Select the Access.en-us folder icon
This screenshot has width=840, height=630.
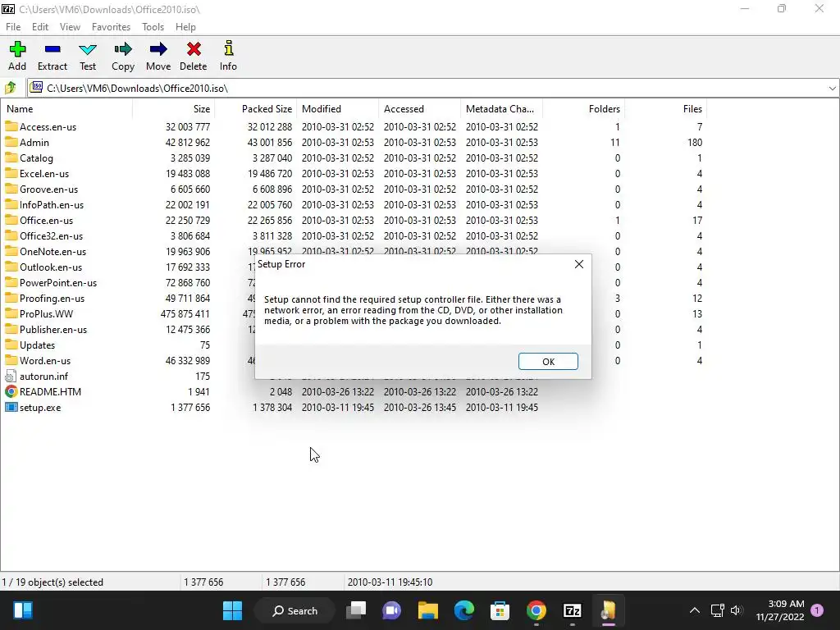point(11,126)
